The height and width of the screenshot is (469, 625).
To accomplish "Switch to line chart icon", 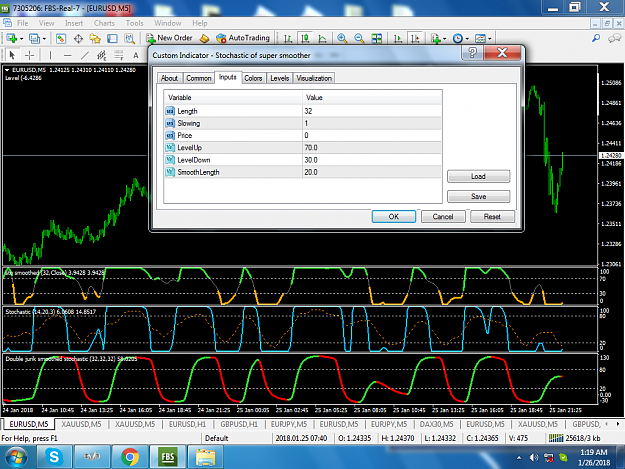I will click(322, 38).
